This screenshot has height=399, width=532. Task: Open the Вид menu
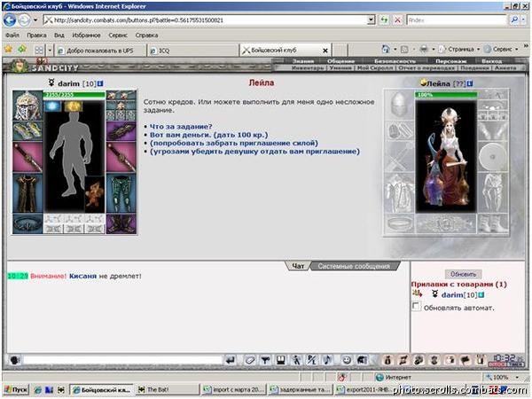(x=59, y=35)
